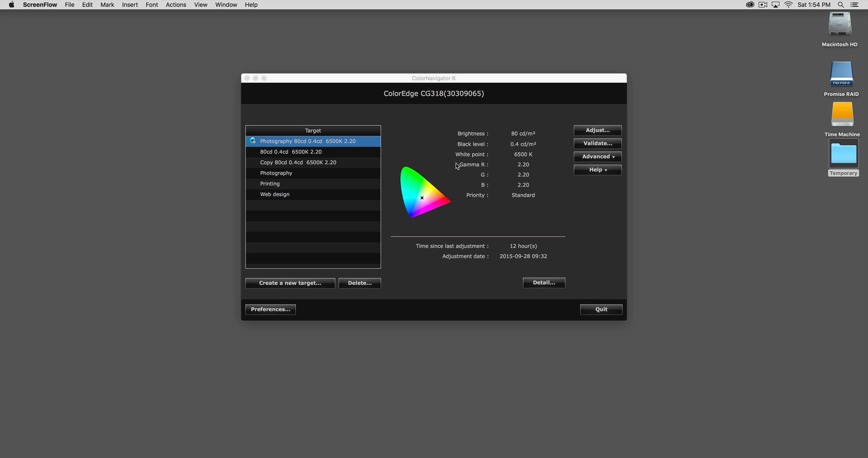Open the ScreenFlow application menu
Screen dimensions: 868x458
[40, 5]
